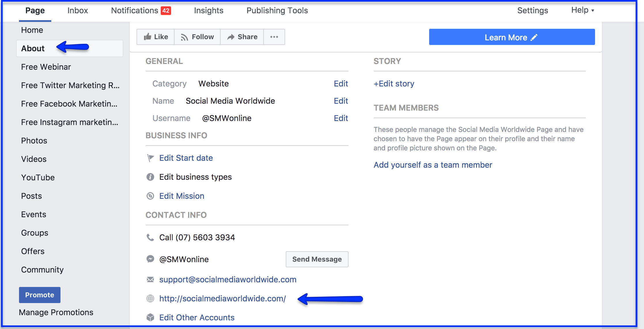Go to Photos in the sidebar

point(34,141)
